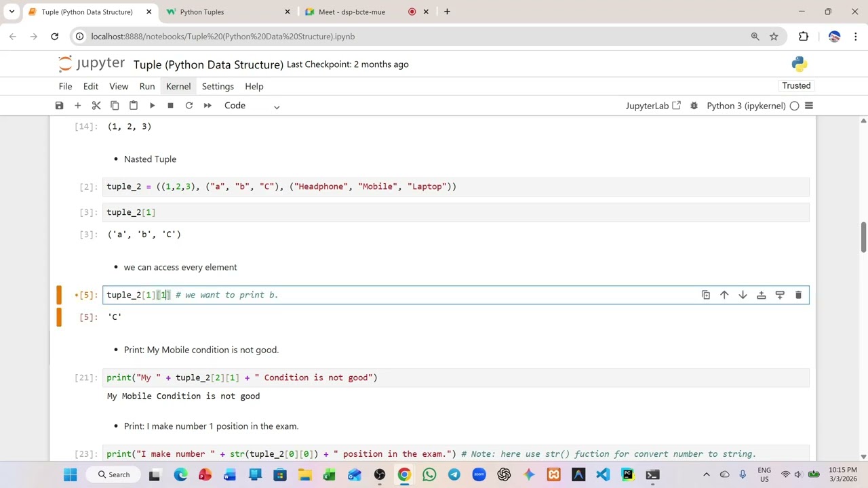Insert a cell below the active cell
The width and height of the screenshot is (868, 488).
(780, 295)
